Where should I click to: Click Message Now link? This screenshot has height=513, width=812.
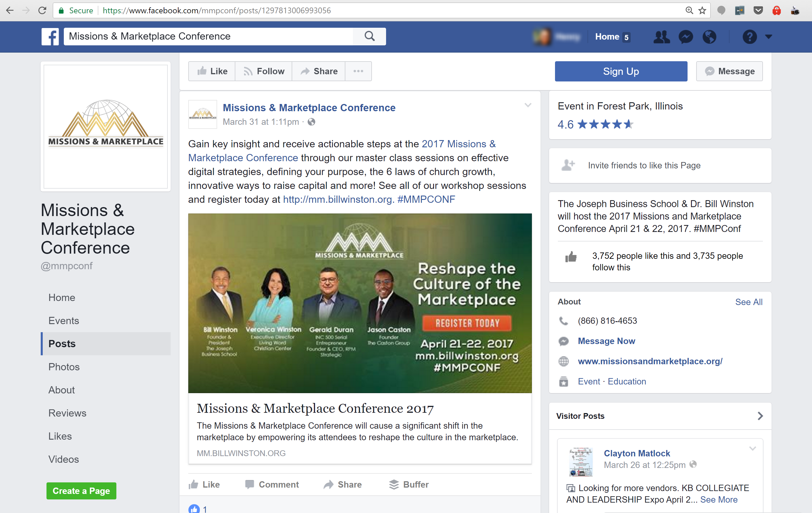(606, 341)
